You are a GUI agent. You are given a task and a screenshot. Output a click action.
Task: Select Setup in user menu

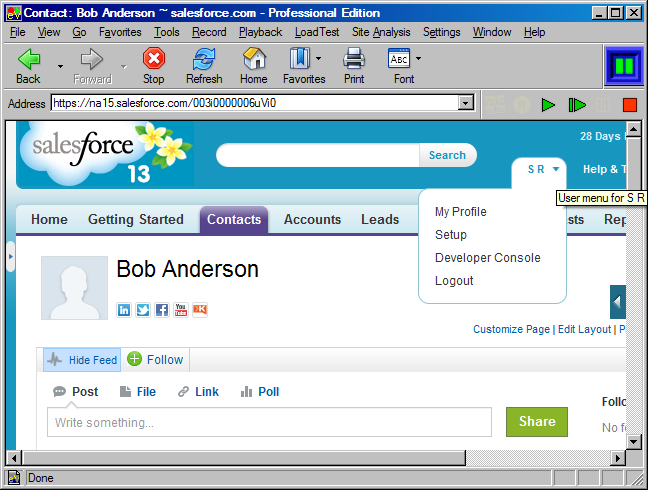(450, 235)
